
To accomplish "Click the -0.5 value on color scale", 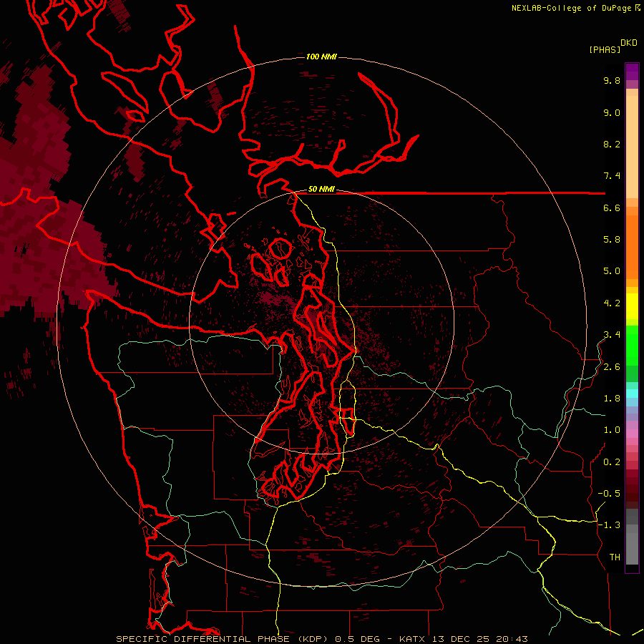I will [x=609, y=494].
